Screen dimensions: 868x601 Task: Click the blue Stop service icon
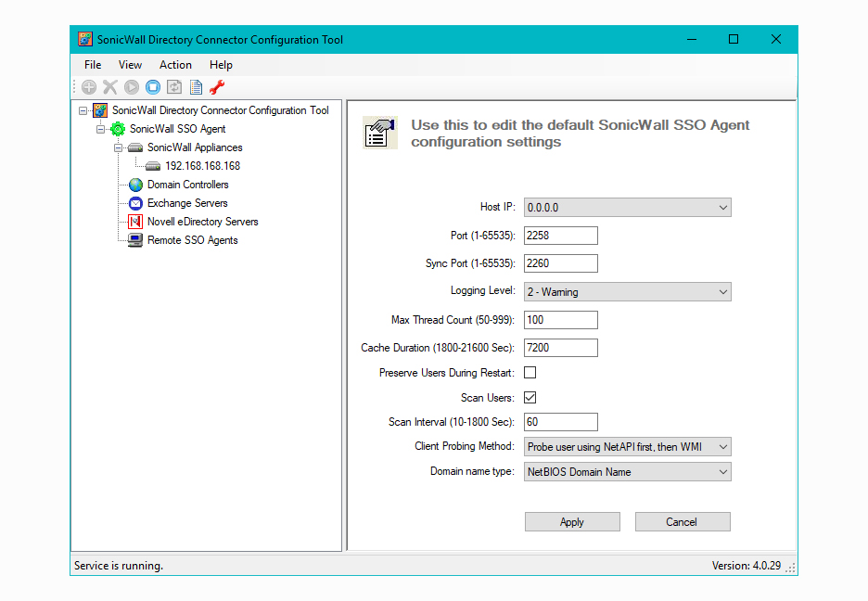pos(153,87)
